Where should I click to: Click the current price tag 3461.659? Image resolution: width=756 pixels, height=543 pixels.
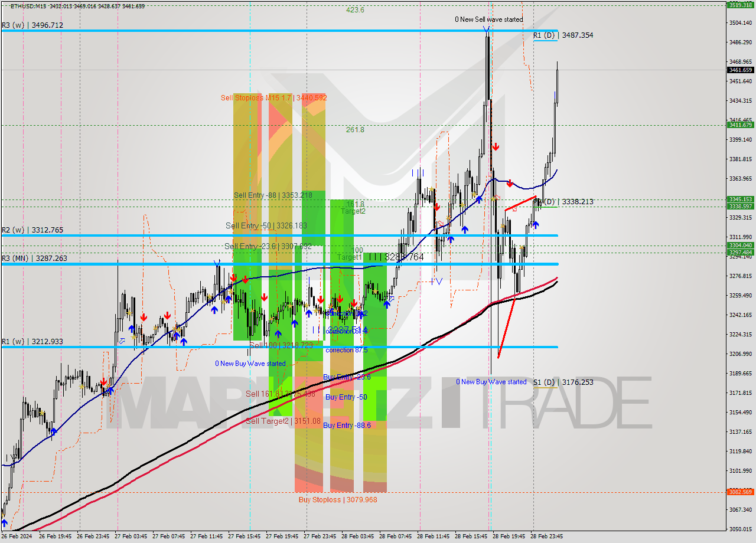point(740,70)
